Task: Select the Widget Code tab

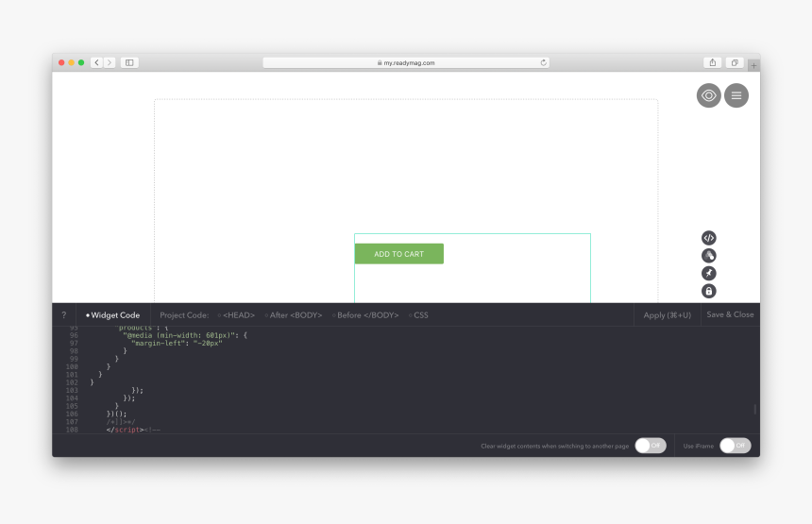Action: [x=113, y=314]
